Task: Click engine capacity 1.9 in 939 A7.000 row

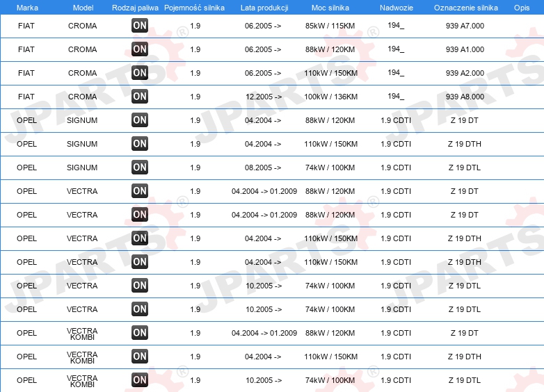Action: (195, 26)
